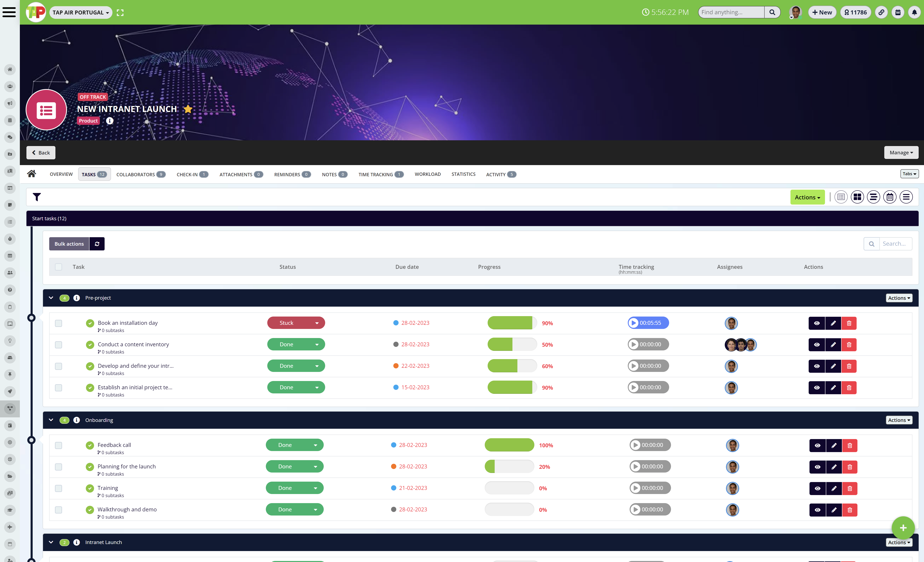924x562 pixels.
Task: Check the select-all checkbox in the table header
Action: pyautogui.click(x=58, y=267)
